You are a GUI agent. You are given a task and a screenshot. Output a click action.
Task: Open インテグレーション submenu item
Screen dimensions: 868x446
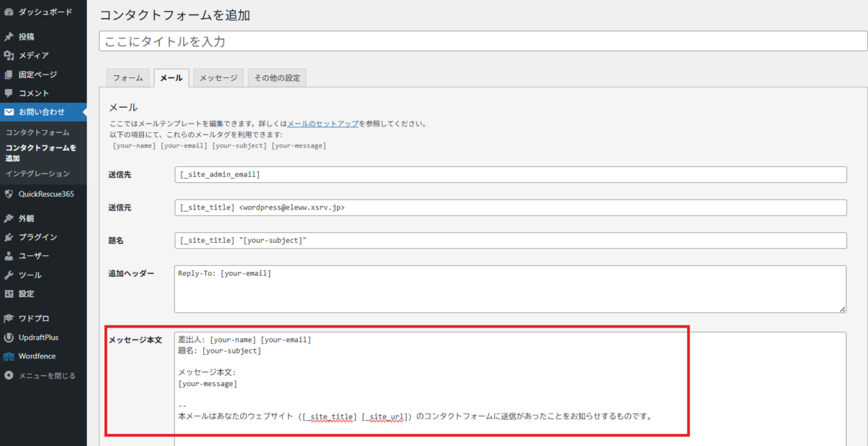tap(37, 173)
